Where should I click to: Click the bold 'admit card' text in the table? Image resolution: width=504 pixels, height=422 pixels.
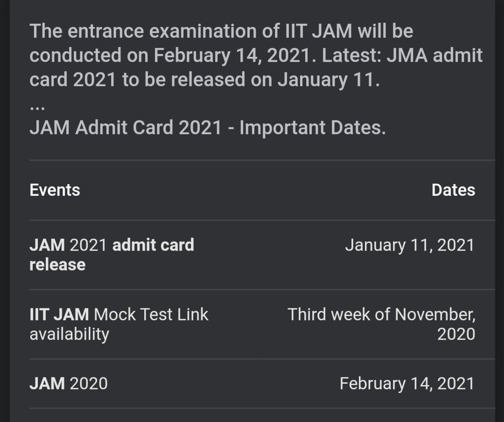(x=153, y=245)
